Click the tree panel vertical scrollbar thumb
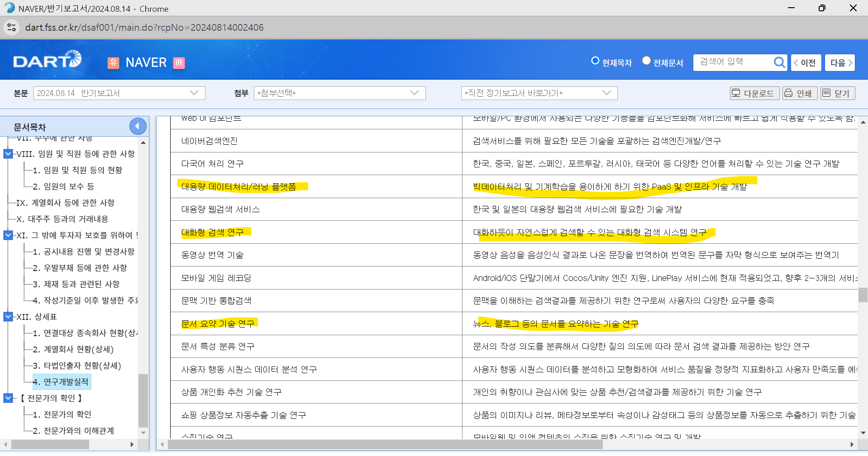This screenshot has width=868, height=456. coord(143,400)
